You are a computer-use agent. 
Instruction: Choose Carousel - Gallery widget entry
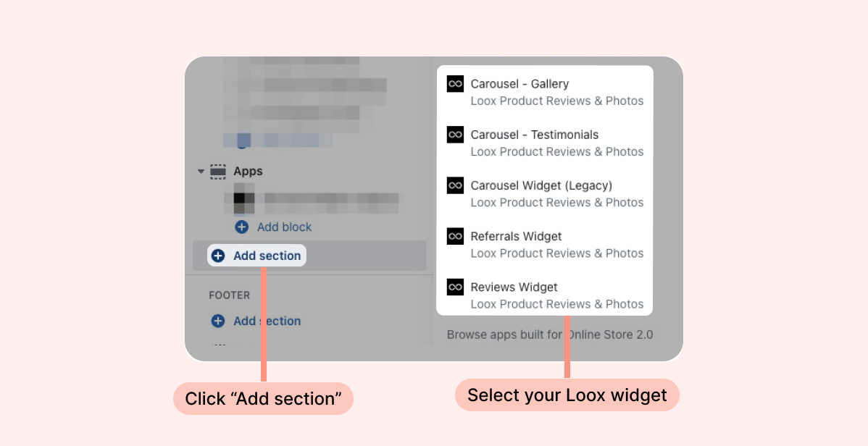pyautogui.click(x=545, y=92)
